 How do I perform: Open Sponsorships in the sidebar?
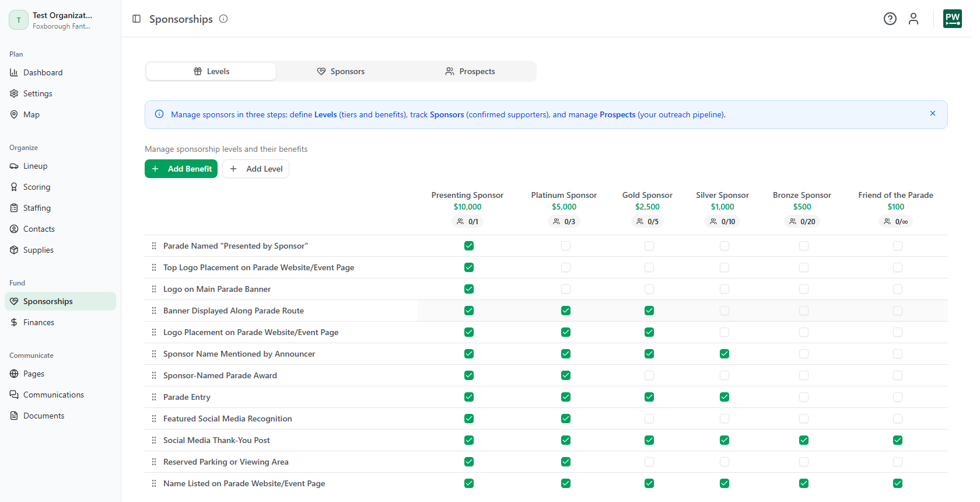(x=60, y=301)
